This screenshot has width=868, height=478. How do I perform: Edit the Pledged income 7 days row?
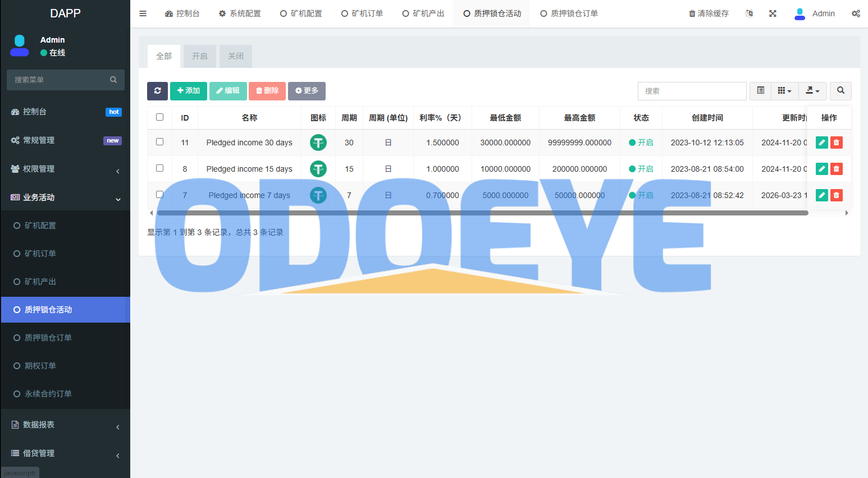click(x=822, y=195)
